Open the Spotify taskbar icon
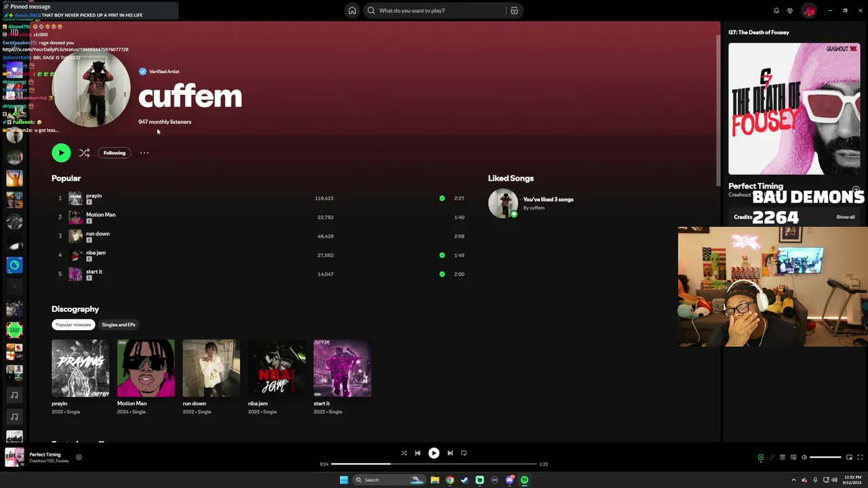Image resolution: width=868 pixels, height=488 pixels. (524, 480)
